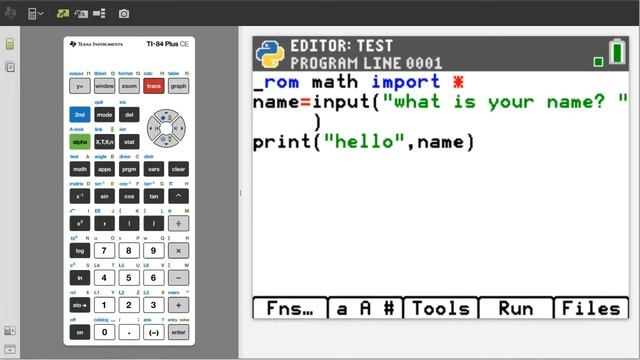Click the y= key on the calculator

[x=80, y=86]
